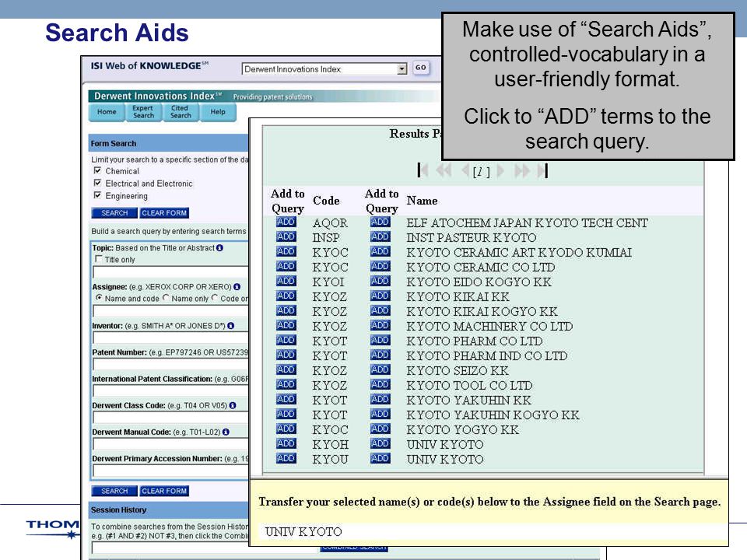Open the Home tab
Screen dimensions: 747x560
click(x=107, y=112)
